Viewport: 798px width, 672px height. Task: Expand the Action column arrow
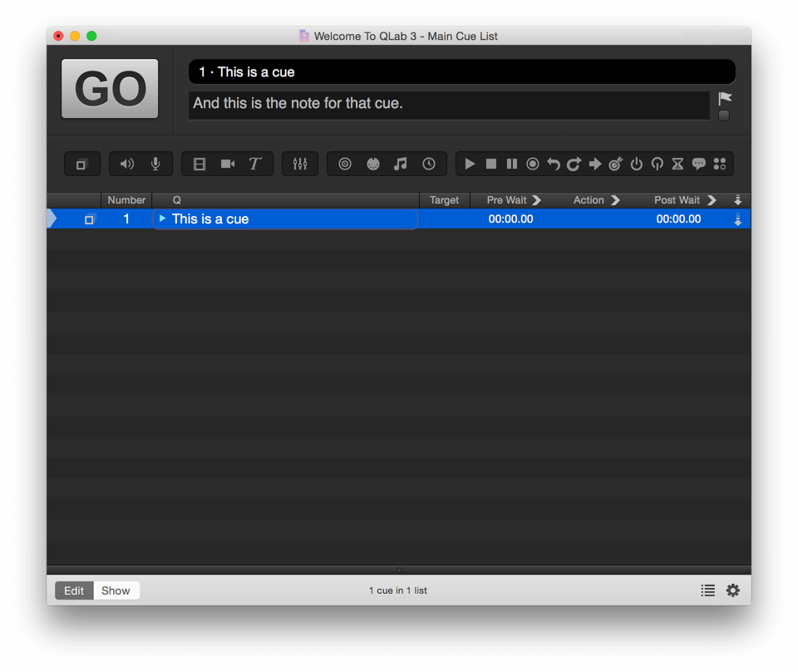tap(615, 200)
